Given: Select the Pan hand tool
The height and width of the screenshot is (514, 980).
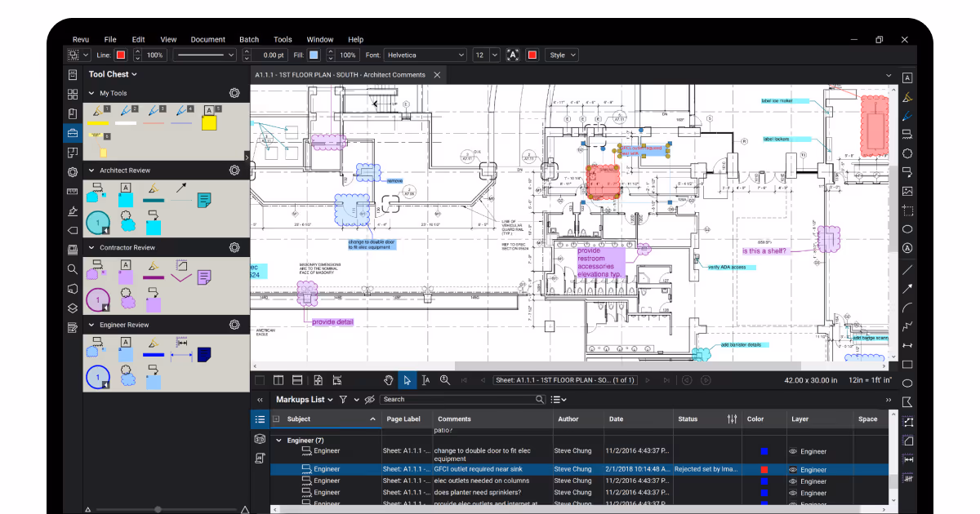Looking at the screenshot, I should click(390, 380).
